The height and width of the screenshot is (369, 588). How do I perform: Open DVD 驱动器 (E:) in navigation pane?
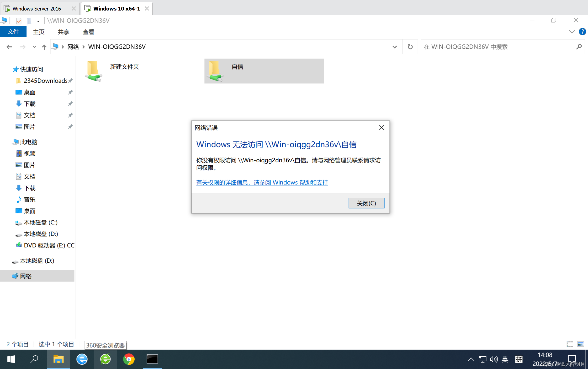(x=49, y=245)
